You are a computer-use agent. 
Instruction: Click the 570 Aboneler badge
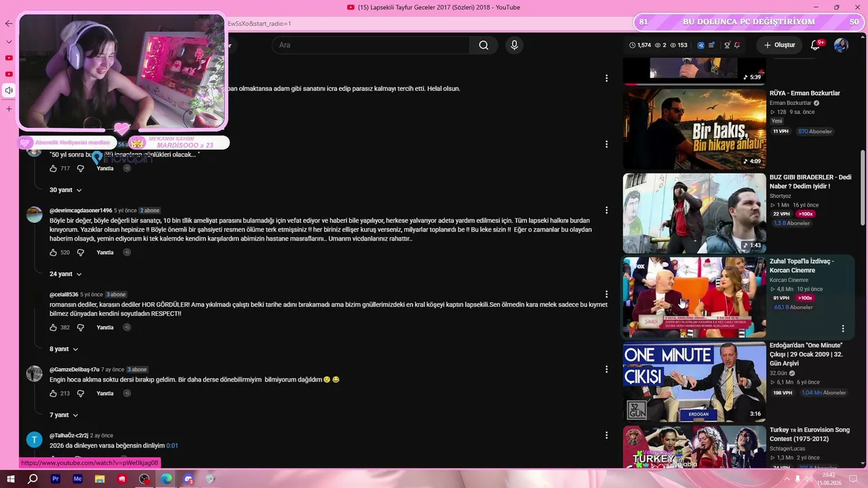click(x=815, y=131)
